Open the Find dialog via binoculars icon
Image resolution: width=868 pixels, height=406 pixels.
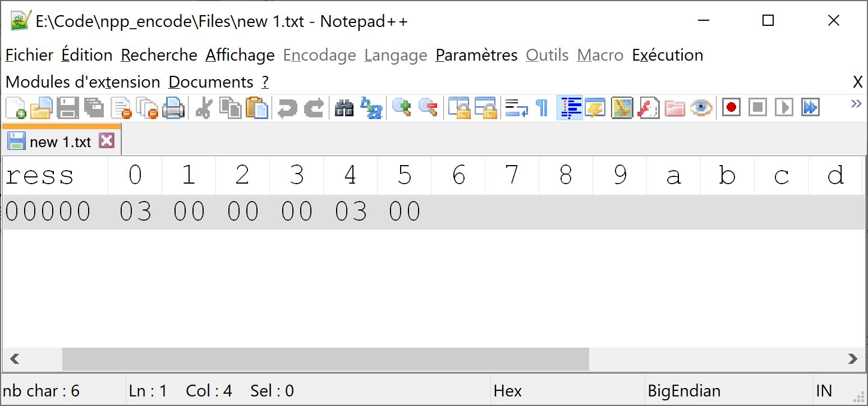coord(345,108)
